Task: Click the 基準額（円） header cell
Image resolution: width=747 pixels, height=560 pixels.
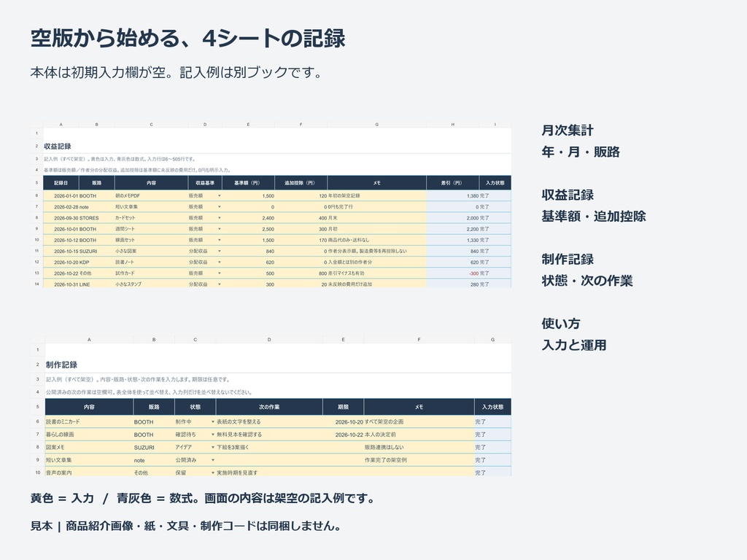Action: (x=248, y=183)
